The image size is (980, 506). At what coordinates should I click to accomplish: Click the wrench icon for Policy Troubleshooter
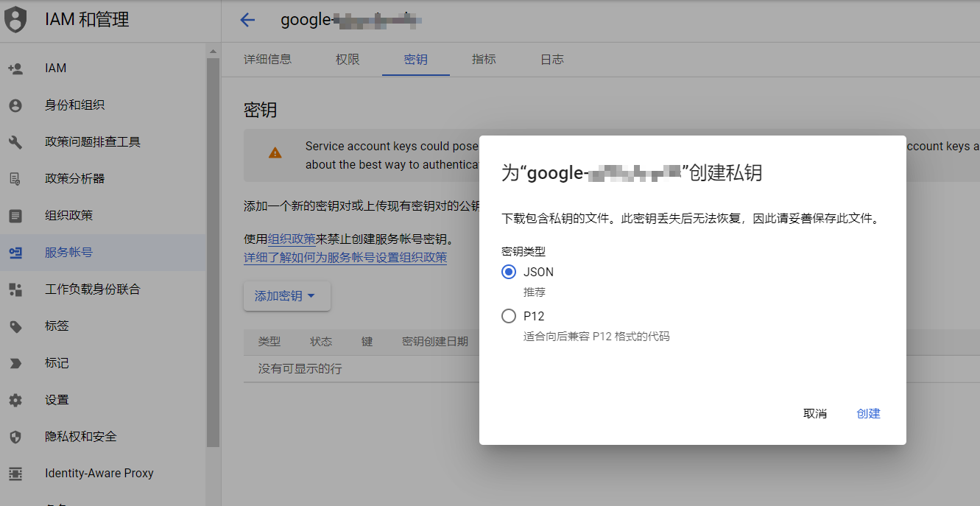15,142
